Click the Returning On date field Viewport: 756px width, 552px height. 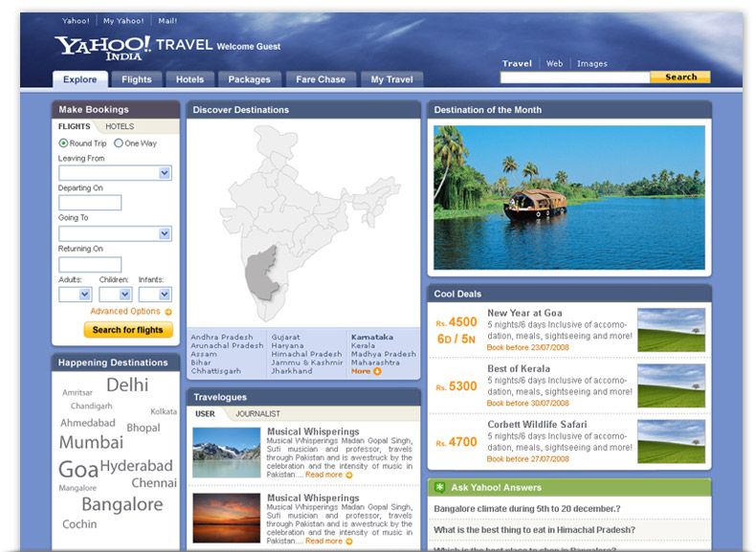(x=90, y=264)
